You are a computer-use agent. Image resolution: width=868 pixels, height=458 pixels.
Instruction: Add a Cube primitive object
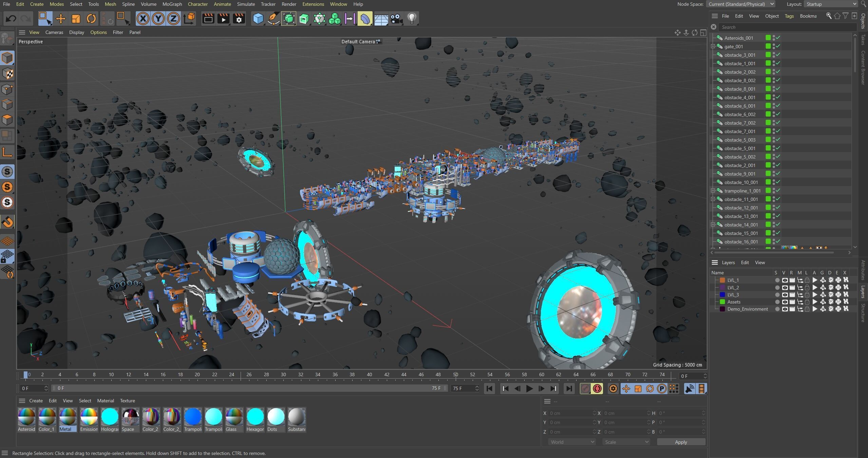[258, 18]
